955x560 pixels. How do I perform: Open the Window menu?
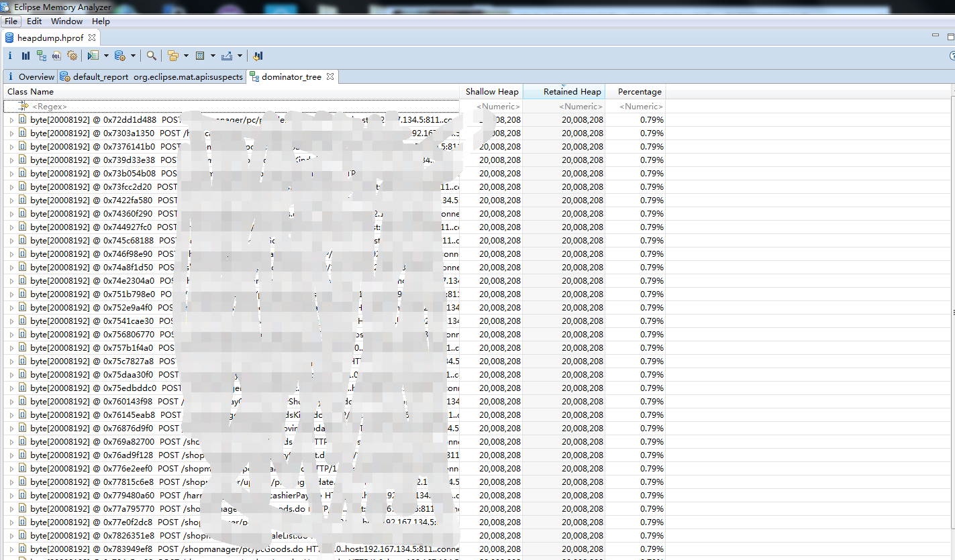tap(67, 21)
